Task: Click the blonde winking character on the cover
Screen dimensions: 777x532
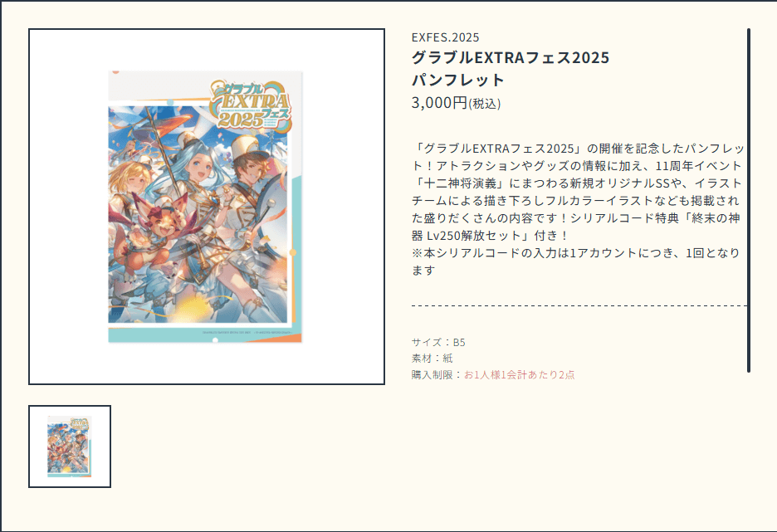Action: coord(129,183)
